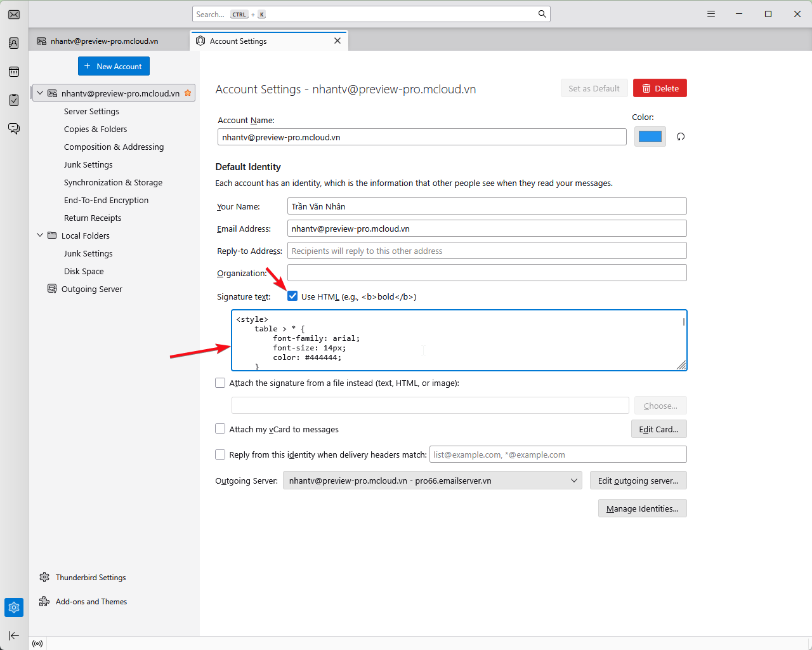Click the Settings gear in spaces toolbar
This screenshot has width=812, height=650.
pyautogui.click(x=14, y=607)
